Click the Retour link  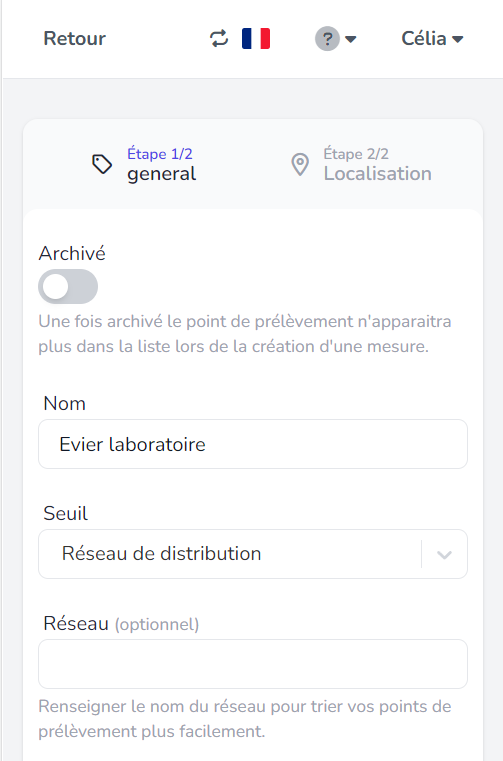(x=74, y=39)
